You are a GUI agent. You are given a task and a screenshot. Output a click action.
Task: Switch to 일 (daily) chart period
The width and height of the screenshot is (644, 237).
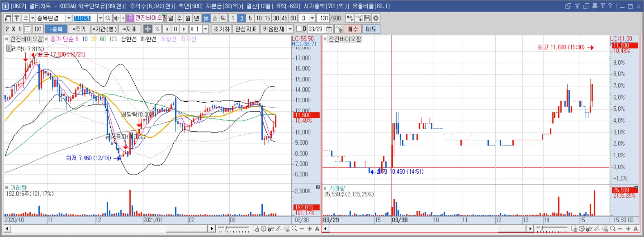point(171,18)
